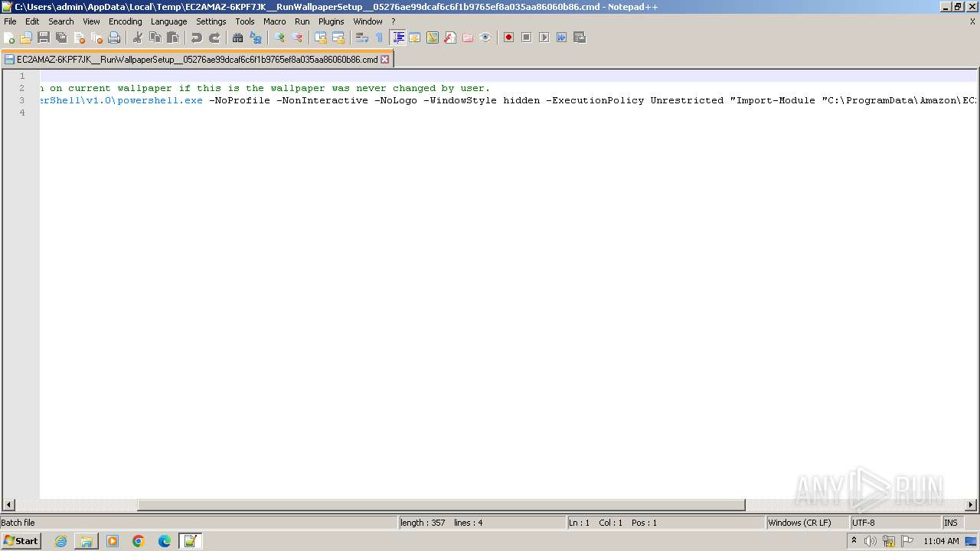Save the current file via toolbar
This screenshot has height=551, width=980.
pos(44,37)
